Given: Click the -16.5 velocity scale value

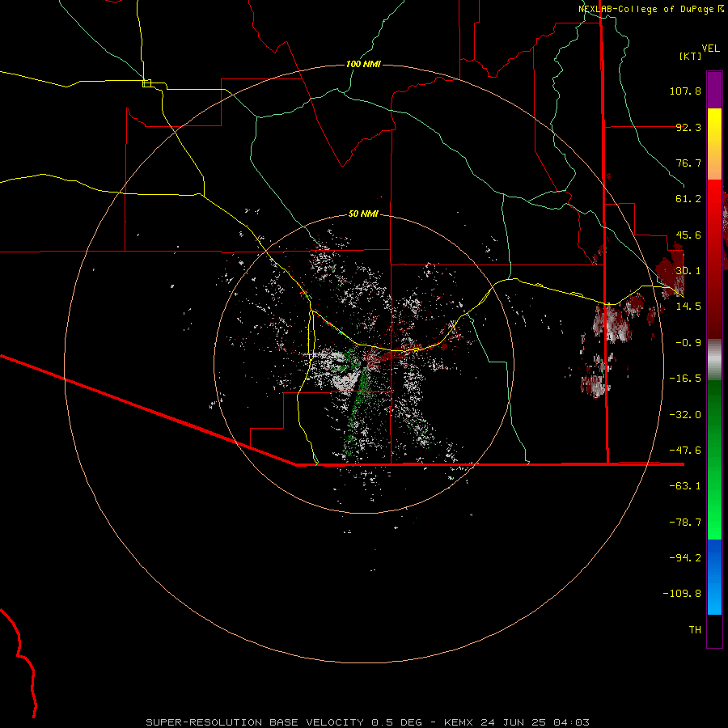Looking at the screenshot, I should 685,379.
